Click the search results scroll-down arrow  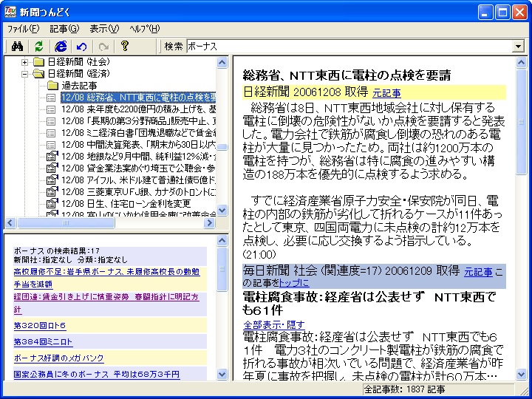pos(222,374)
